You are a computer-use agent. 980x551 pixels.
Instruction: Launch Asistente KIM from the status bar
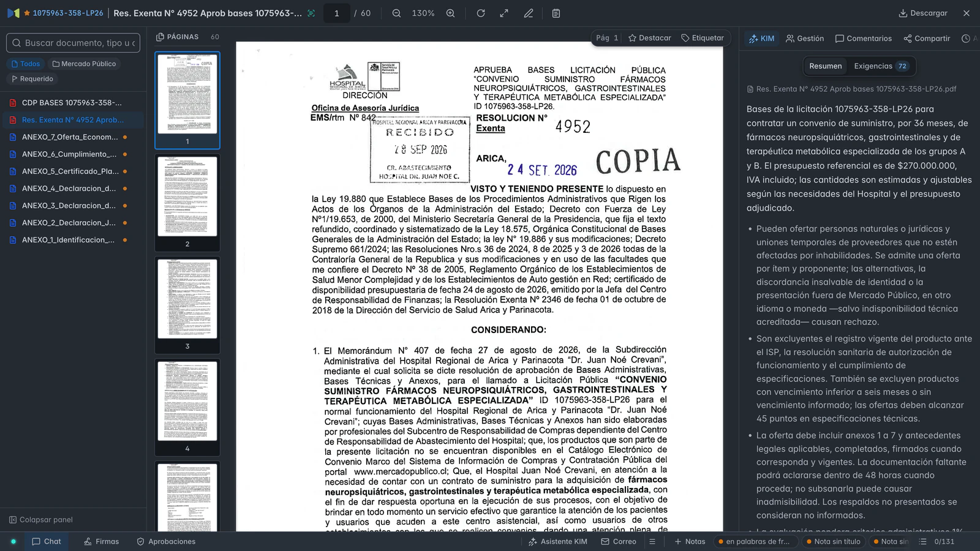point(558,541)
